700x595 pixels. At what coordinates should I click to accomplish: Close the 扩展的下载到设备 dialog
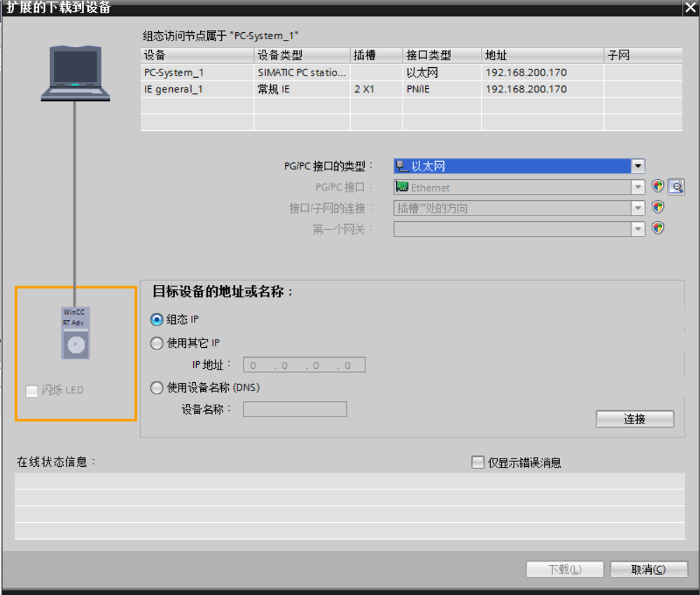pyautogui.click(x=689, y=8)
